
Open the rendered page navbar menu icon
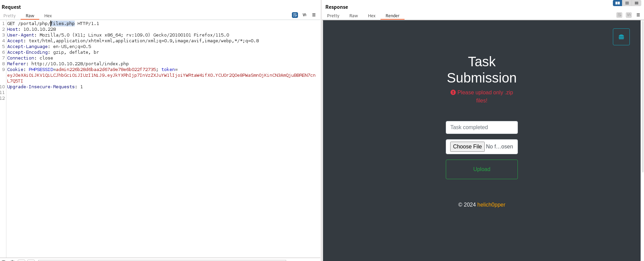pyautogui.click(x=621, y=37)
